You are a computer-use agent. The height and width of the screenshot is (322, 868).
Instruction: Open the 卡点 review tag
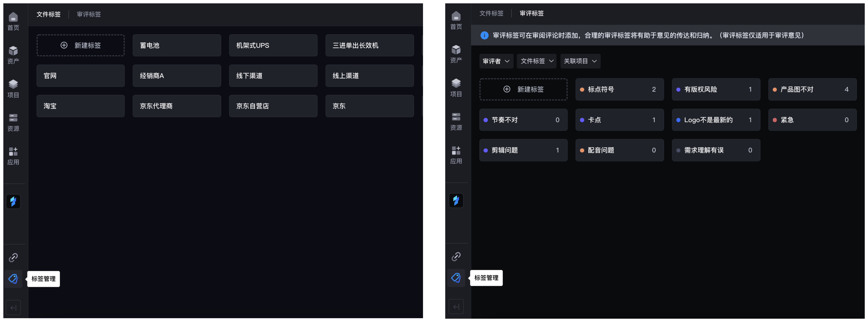620,120
